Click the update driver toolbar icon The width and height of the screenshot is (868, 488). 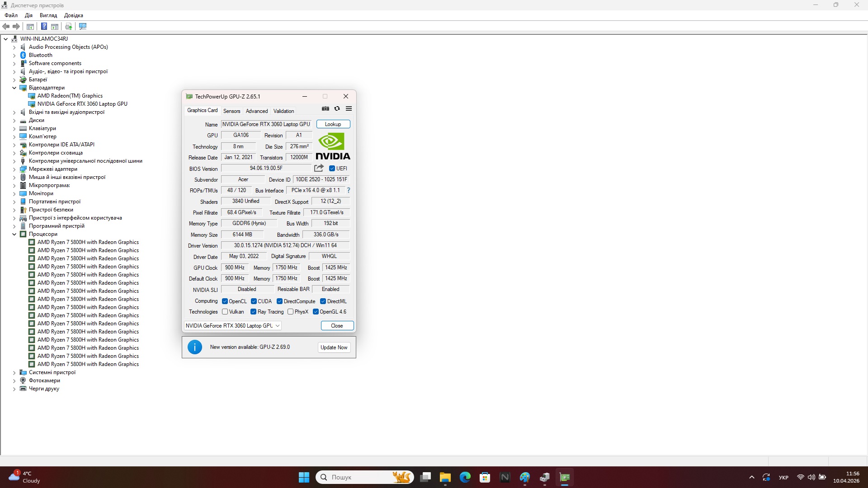tap(68, 27)
